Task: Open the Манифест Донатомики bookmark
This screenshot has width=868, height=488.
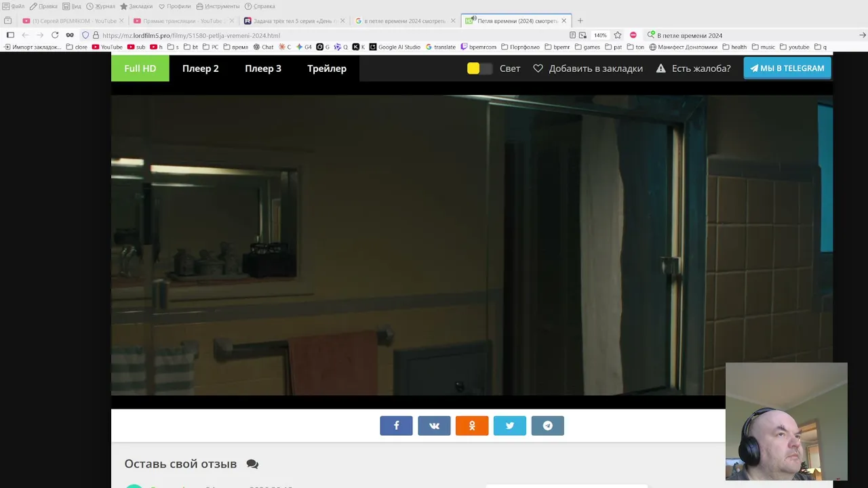Action: 684,47
